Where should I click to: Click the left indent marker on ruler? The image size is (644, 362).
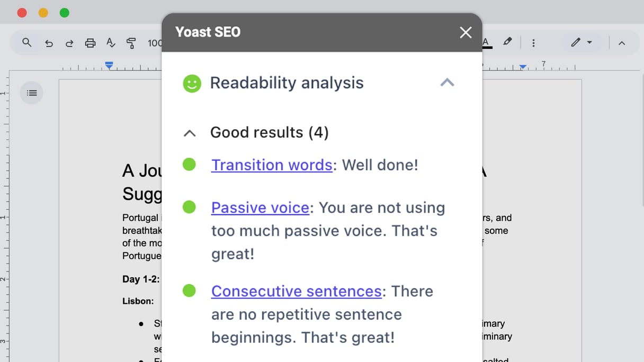coord(109,66)
